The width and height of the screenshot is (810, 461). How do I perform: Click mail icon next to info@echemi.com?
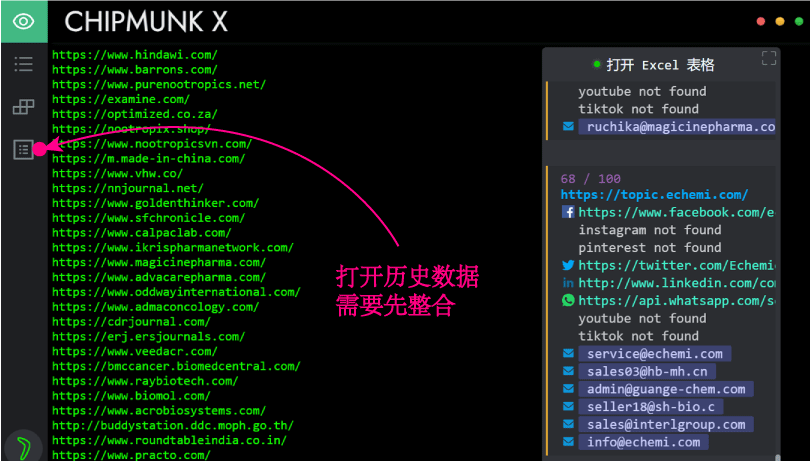coord(568,442)
